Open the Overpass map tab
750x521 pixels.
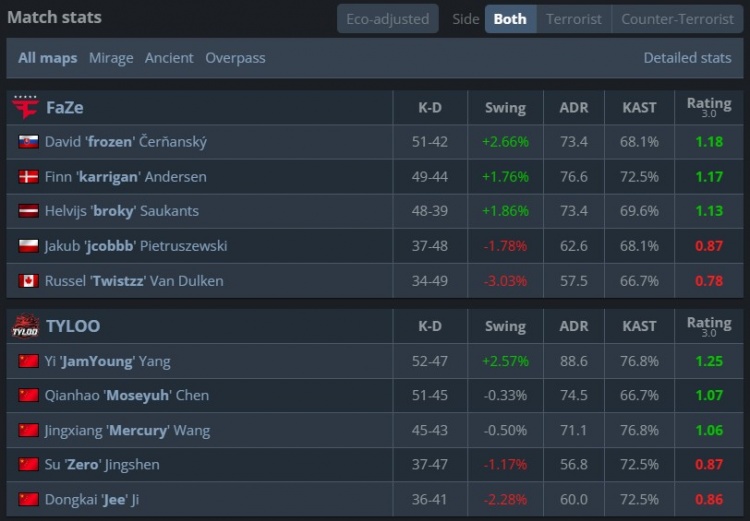[x=235, y=58]
